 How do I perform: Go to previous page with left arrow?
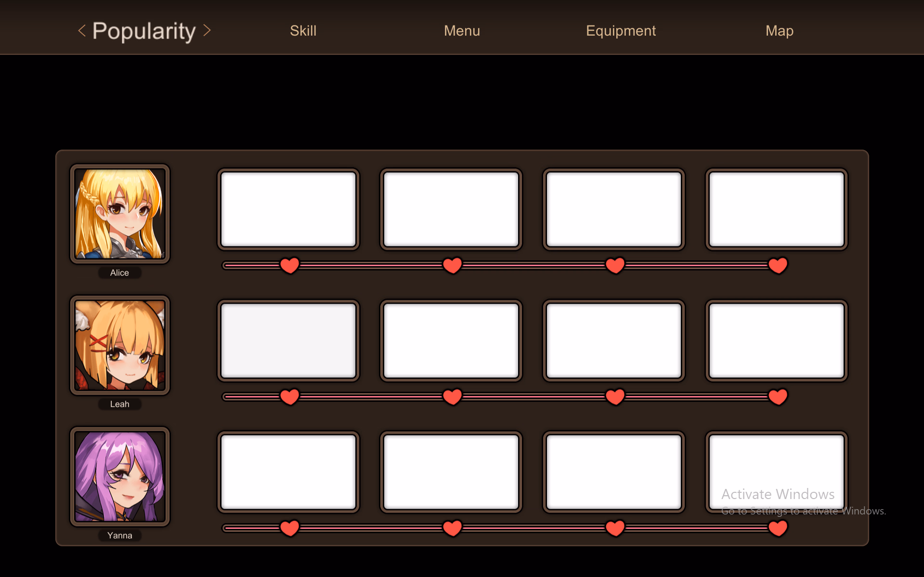82,31
